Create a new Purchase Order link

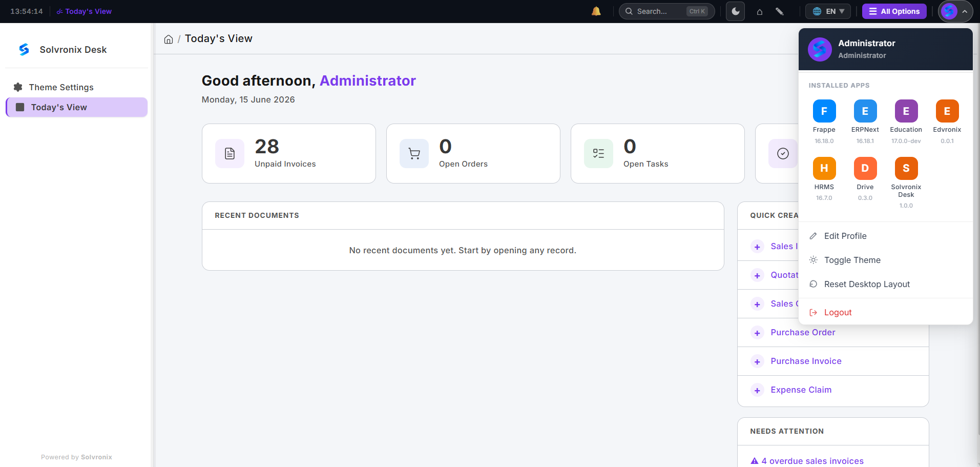click(x=803, y=332)
